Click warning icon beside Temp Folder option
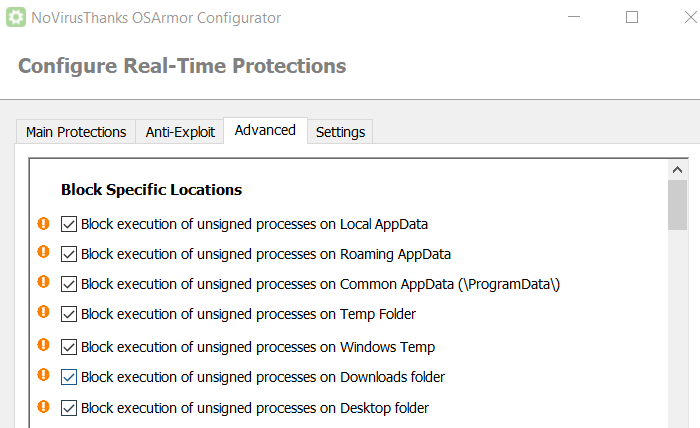The image size is (700, 428). [x=43, y=313]
